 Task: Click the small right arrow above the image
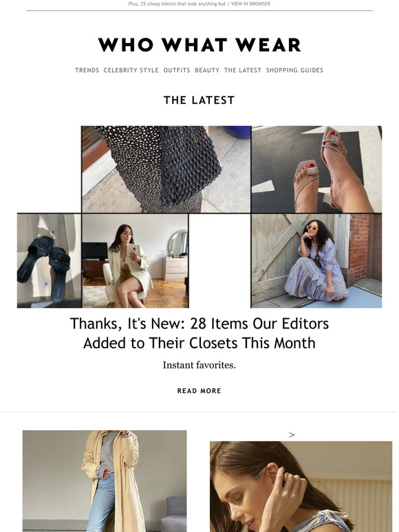pos(292,434)
